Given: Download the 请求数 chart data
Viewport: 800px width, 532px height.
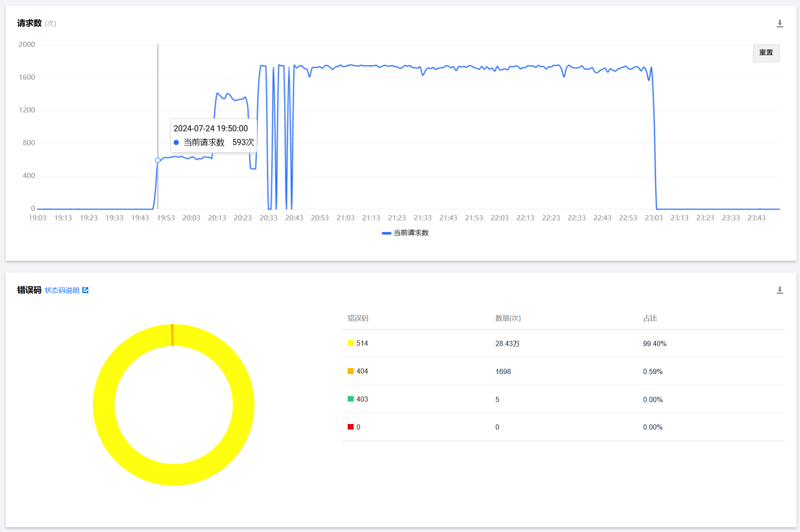Looking at the screenshot, I should (x=779, y=24).
